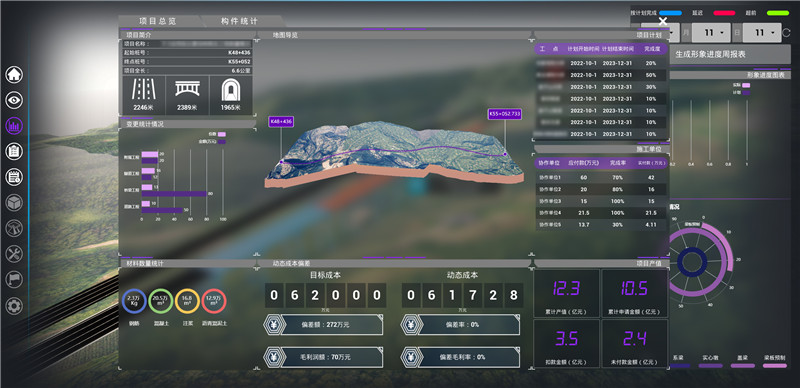Switch to the 项目总览 tab
Image resolution: width=800 pixels, height=388 pixels.
(158, 21)
